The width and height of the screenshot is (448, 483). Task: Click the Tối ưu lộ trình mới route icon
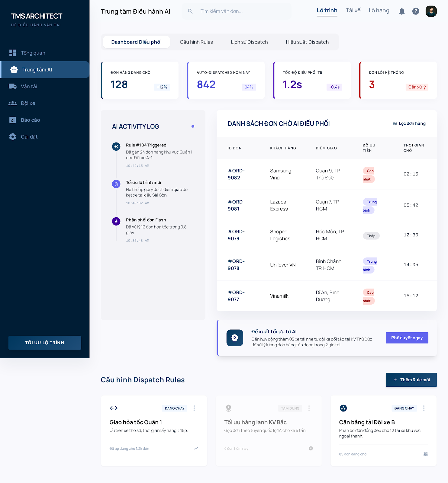tap(116, 184)
